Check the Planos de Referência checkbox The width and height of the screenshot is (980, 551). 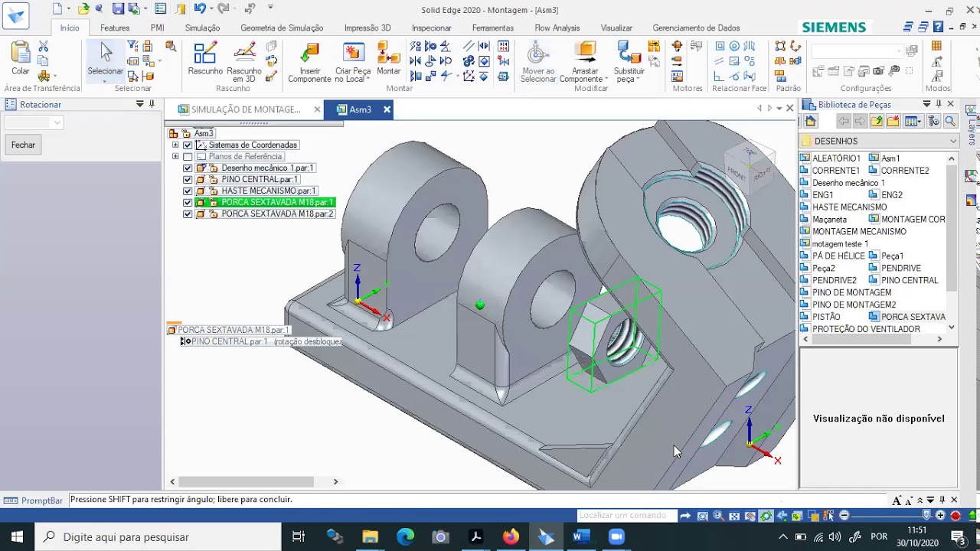coord(188,156)
